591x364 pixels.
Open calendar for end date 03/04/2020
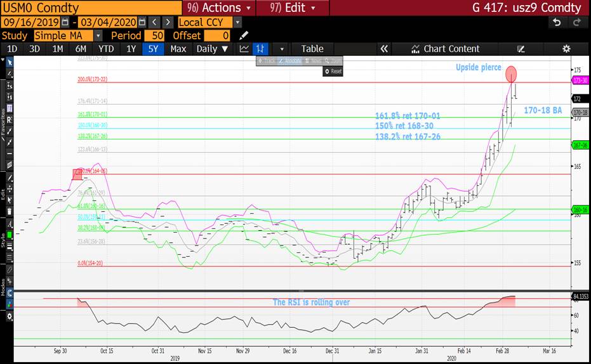point(142,23)
